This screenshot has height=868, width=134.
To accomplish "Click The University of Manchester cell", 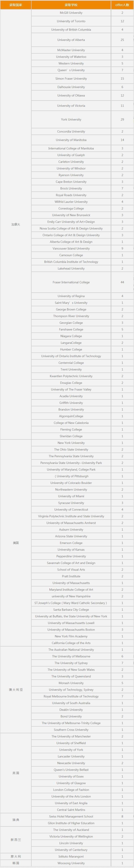I will (x=71, y=737).
